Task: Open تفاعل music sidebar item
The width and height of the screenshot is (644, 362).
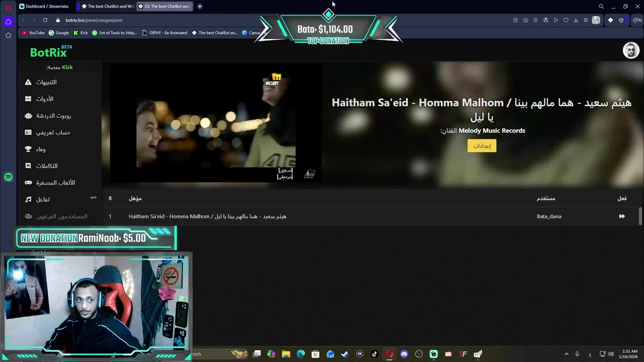Action: [37, 200]
